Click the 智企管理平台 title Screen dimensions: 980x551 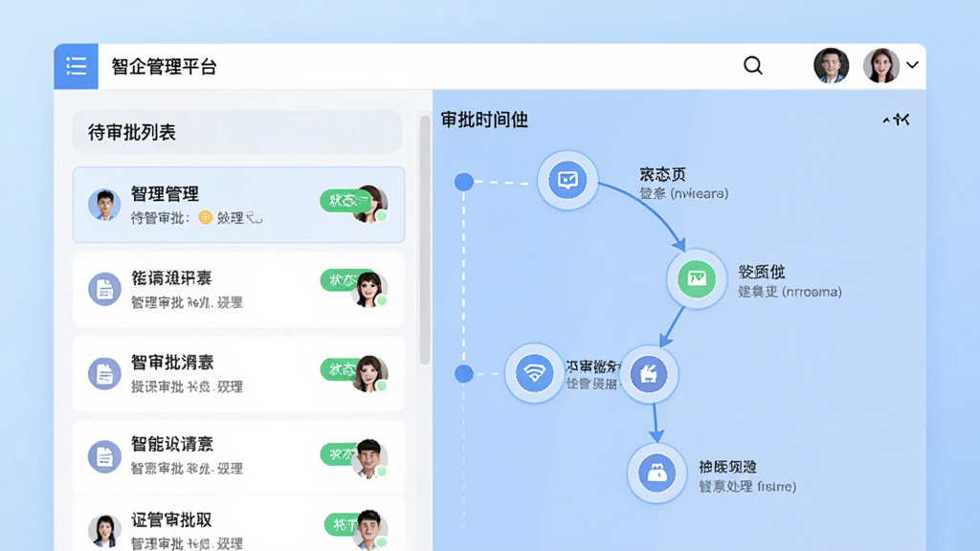pos(164,66)
